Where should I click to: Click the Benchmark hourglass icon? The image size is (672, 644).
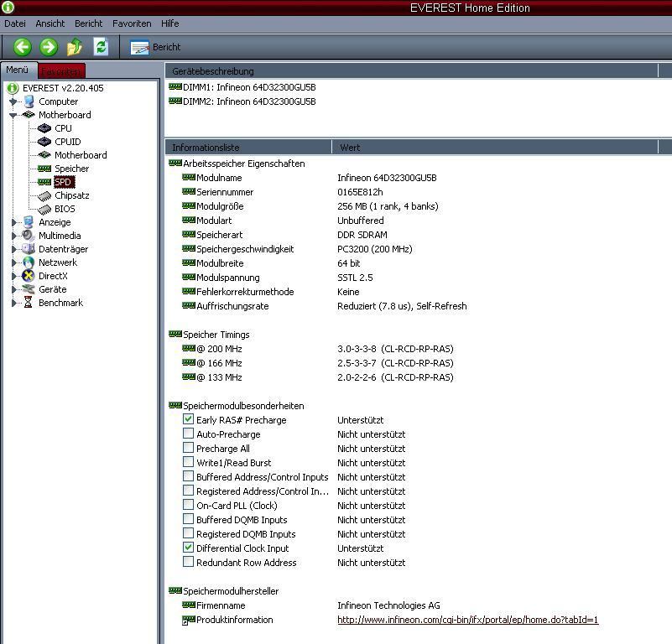29,303
